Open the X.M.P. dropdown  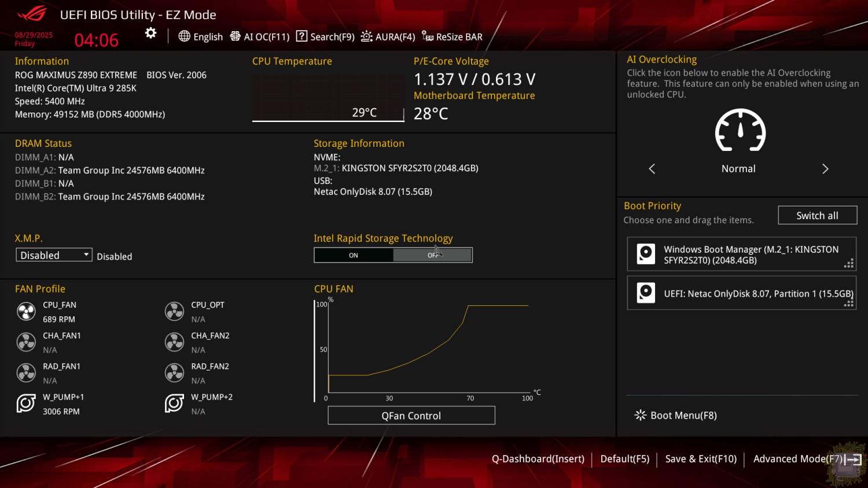54,255
